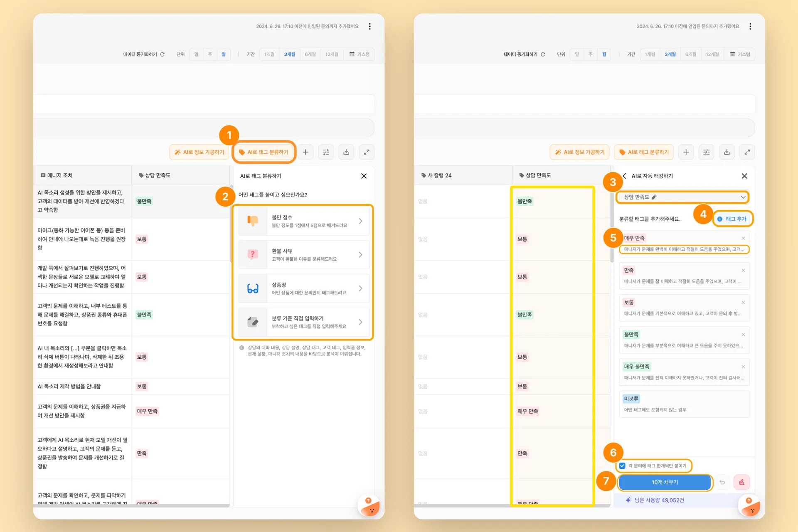Open the orange chat mascot help bubble on left
This screenshot has height=532, width=798.
369,506
